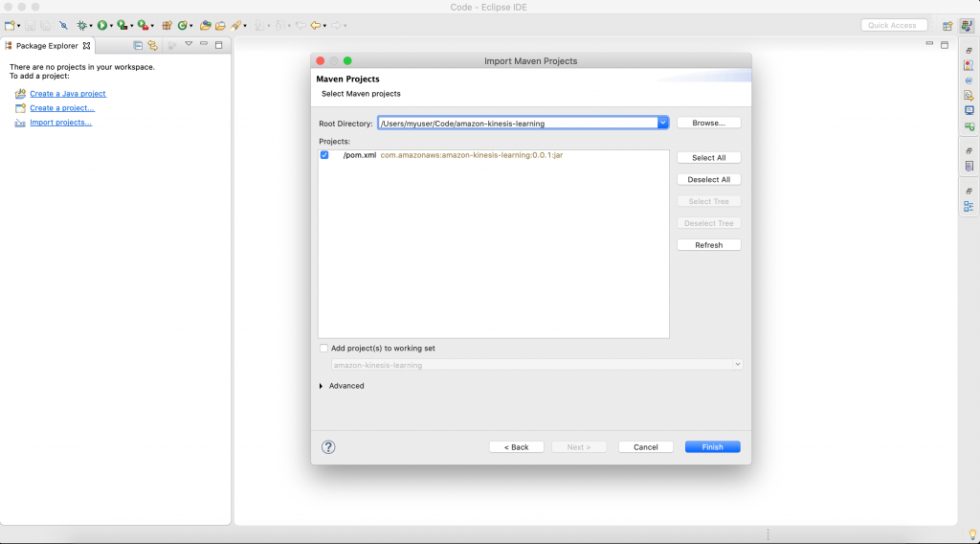Toggle Link with Editor in Package Explorer
This screenshot has width=980, height=544.
152,46
